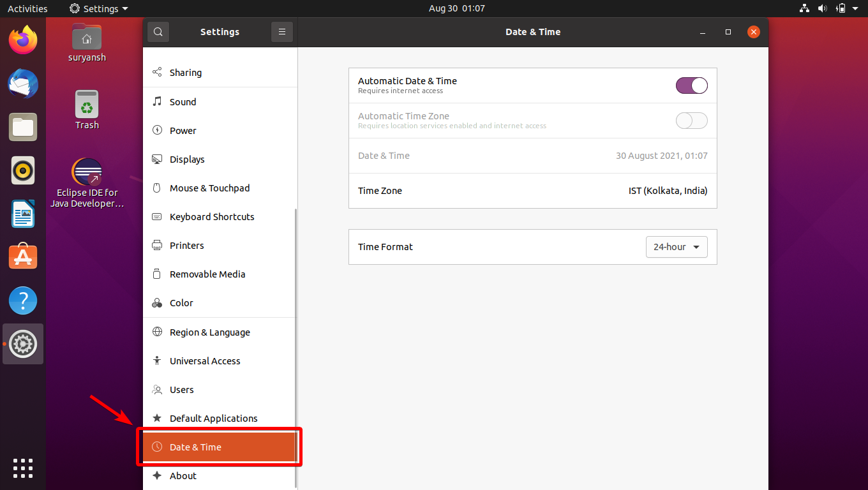Open the hamburger menu in Settings header
Viewport: 868px width, 490px height.
pyautogui.click(x=281, y=31)
